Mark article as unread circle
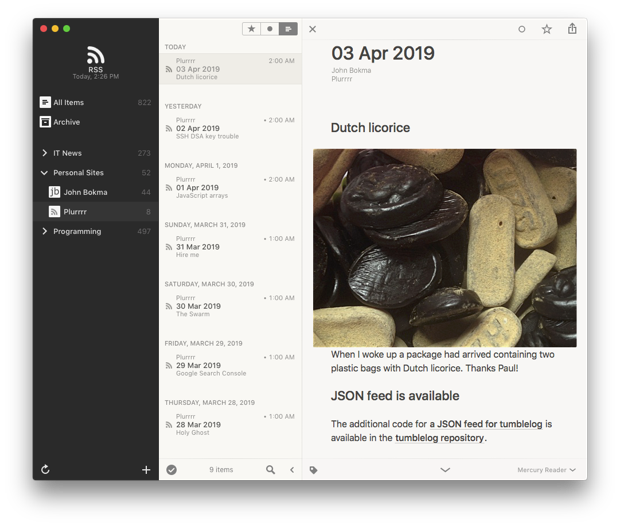This screenshot has width=620, height=526. pyautogui.click(x=522, y=29)
